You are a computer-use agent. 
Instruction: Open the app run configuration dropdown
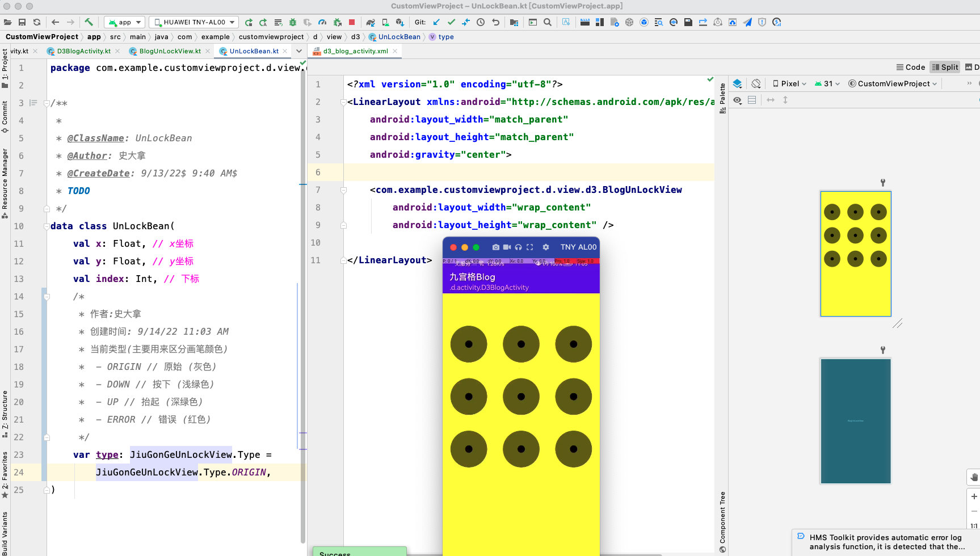125,22
